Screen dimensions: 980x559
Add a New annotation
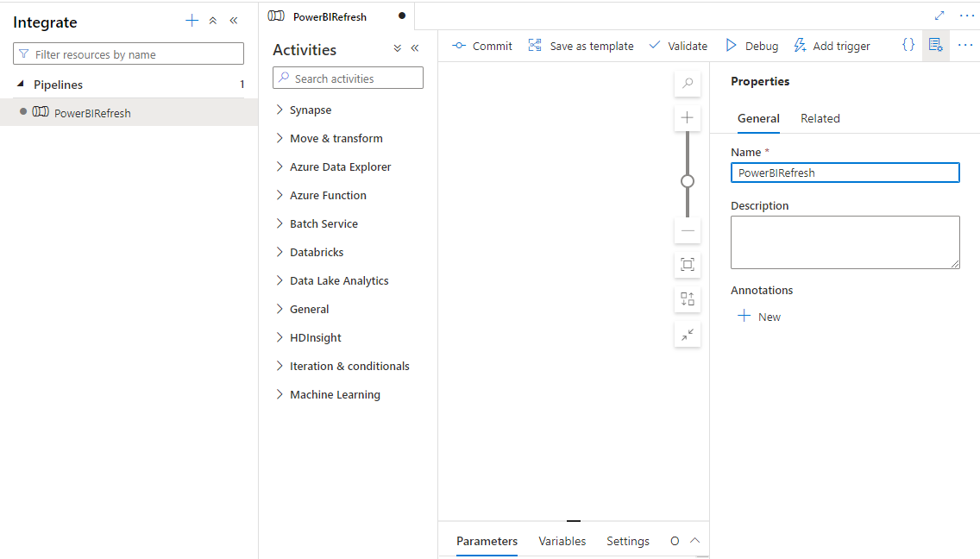tap(759, 317)
